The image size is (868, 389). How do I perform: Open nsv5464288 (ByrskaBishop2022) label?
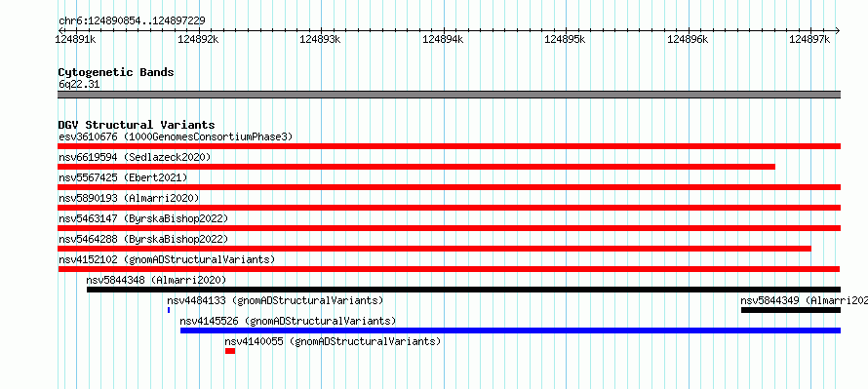click(x=143, y=239)
